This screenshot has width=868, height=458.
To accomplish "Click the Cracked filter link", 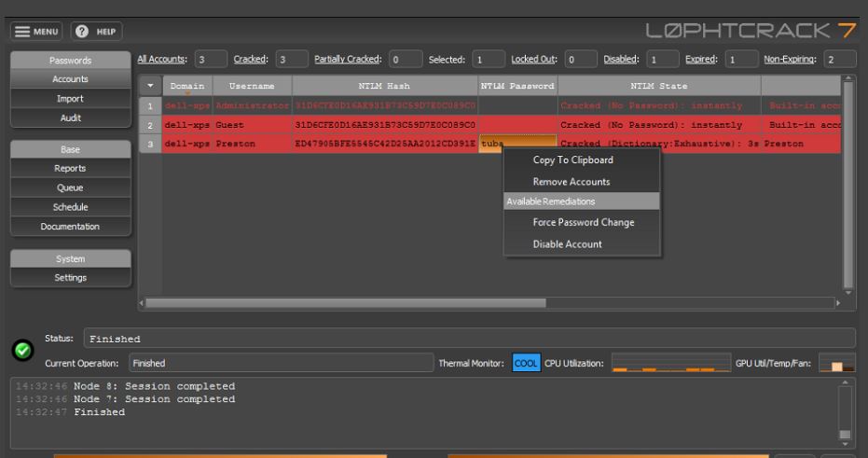I will pyautogui.click(x=251, y=60).
